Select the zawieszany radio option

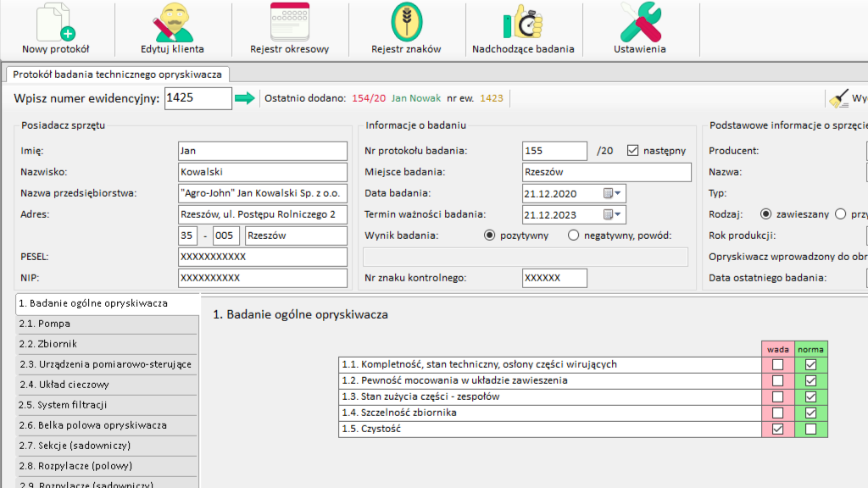766,214
